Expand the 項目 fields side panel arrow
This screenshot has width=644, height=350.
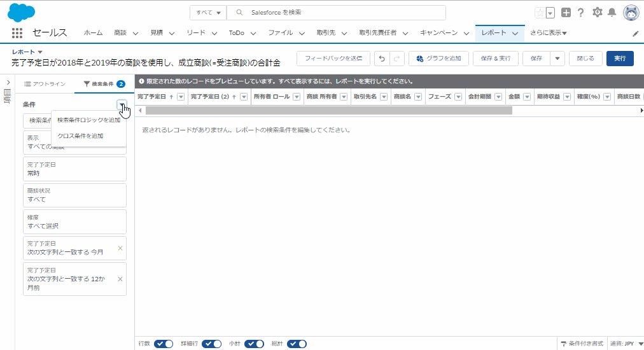[x=8, y=83]
